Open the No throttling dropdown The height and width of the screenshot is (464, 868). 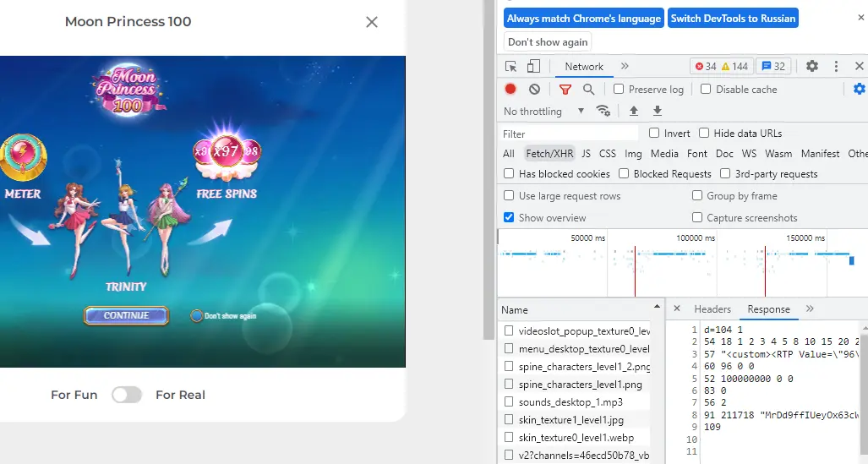click(543, 112)
